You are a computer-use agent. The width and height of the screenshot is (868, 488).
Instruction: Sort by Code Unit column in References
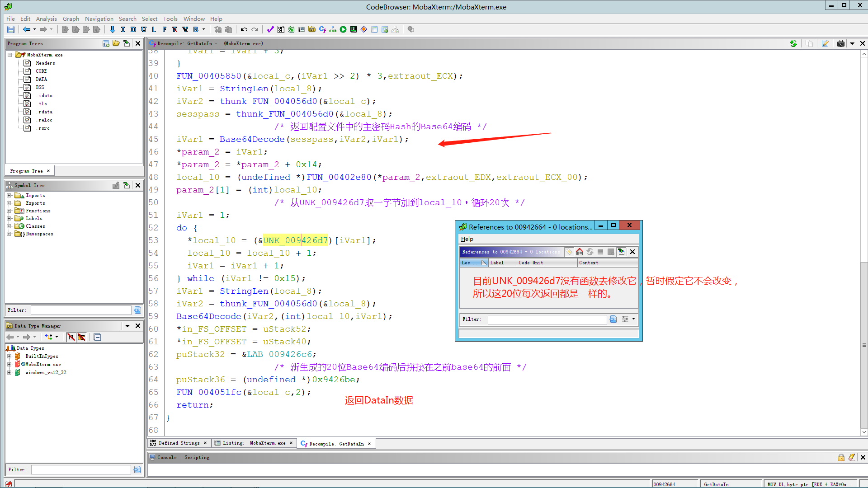547,263
